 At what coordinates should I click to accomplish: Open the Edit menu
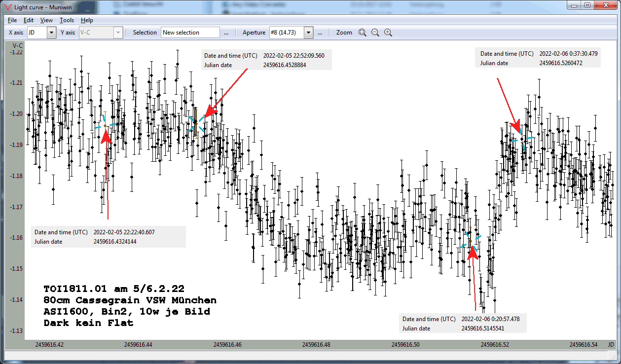coord(29,20)
